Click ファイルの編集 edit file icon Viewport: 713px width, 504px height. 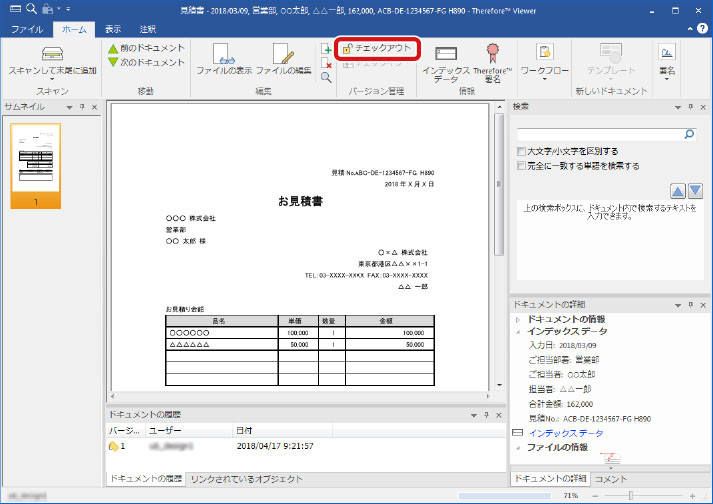point(283,54)
